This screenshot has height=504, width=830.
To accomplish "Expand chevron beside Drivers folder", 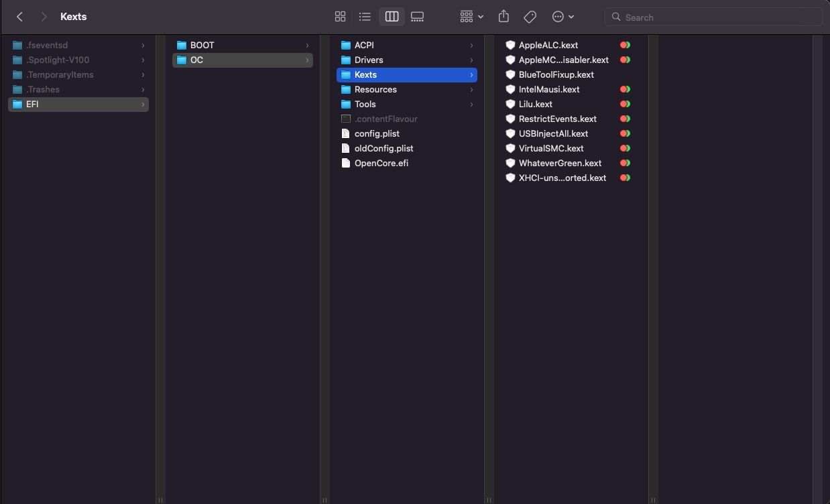I will (x=471, y=60).
